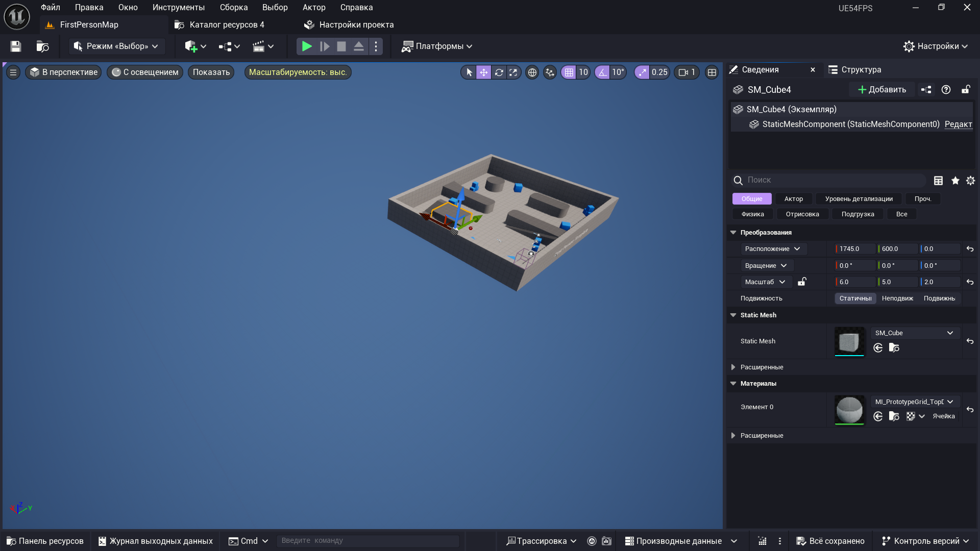Click favorites star icon in details panel

click(955, 181)
